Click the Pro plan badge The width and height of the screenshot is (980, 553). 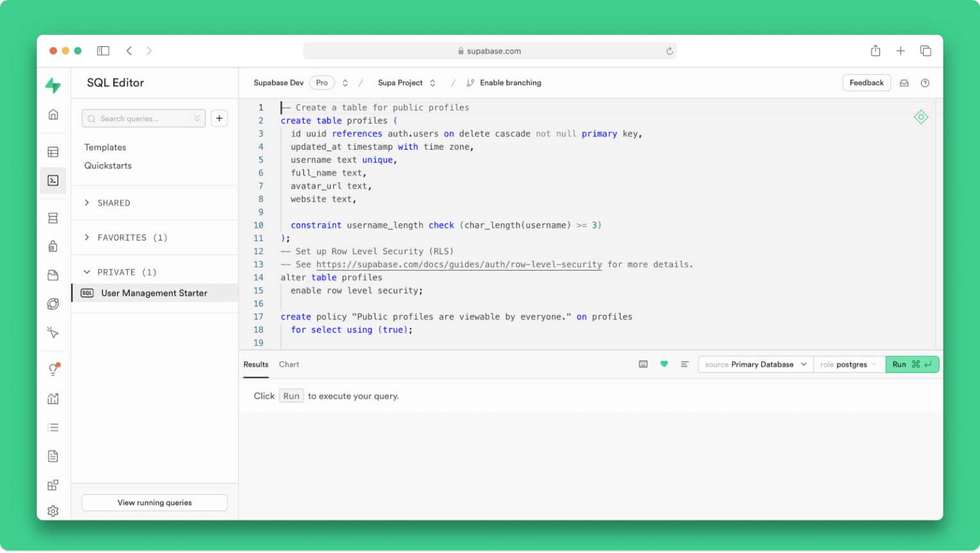[322, 83]
